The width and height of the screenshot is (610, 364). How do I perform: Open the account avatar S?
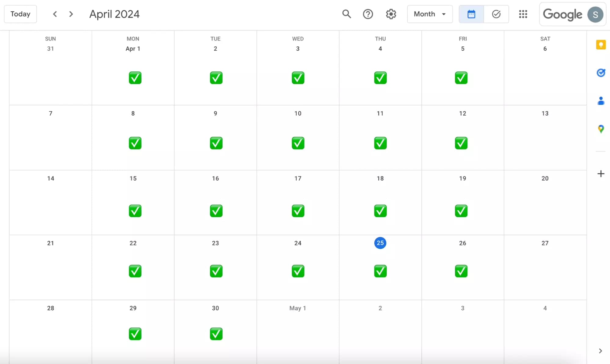pos(595,14)
